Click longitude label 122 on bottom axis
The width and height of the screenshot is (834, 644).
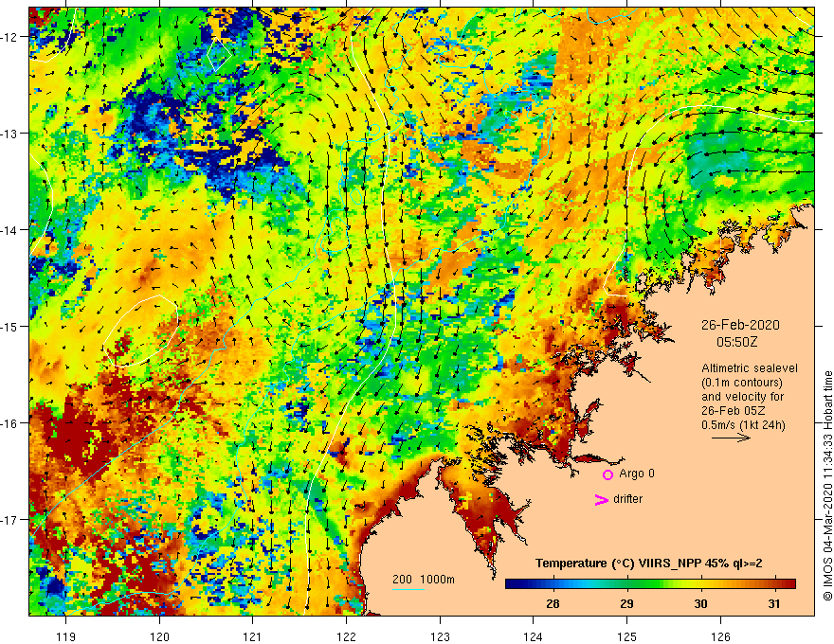[x=346, y=636]
